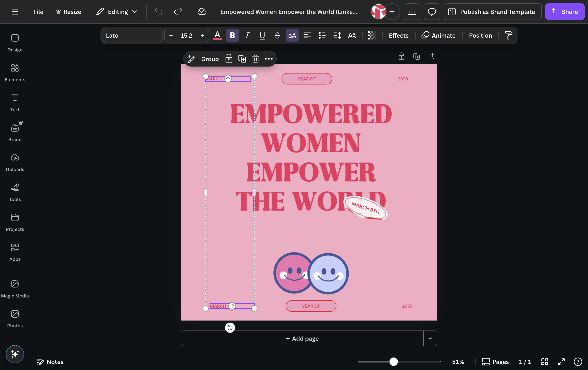
Task: Open floating toolbar more options
Action: 269,59
